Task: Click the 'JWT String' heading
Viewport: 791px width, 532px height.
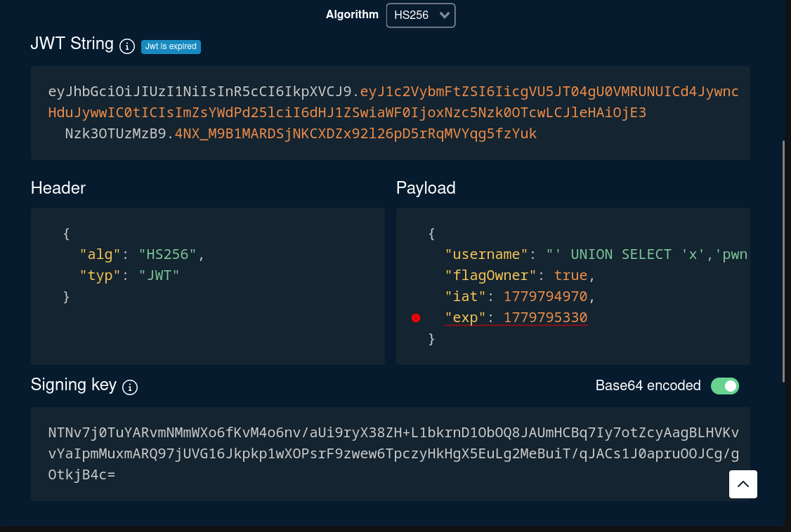Action: [x=72, y=44]
